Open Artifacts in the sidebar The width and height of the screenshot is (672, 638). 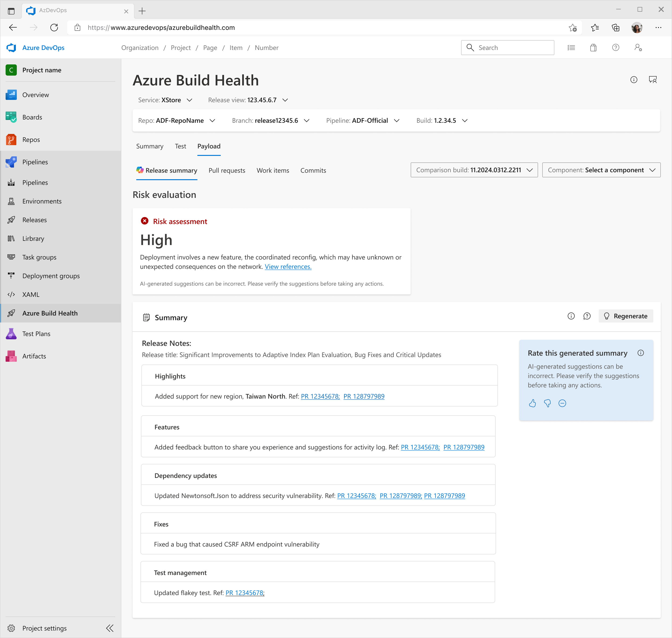click(x=34, y=356)
